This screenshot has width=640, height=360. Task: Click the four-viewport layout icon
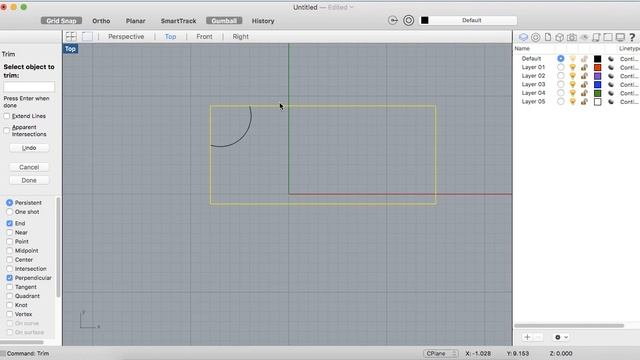point(71,36)
